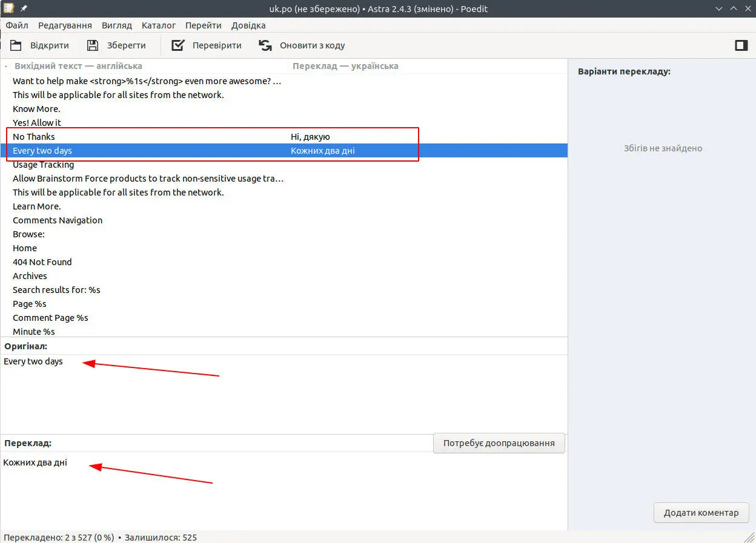Select first 'This will be applicable' row above Know More
This screenshot has width=756, height=543.
(284, 95)
